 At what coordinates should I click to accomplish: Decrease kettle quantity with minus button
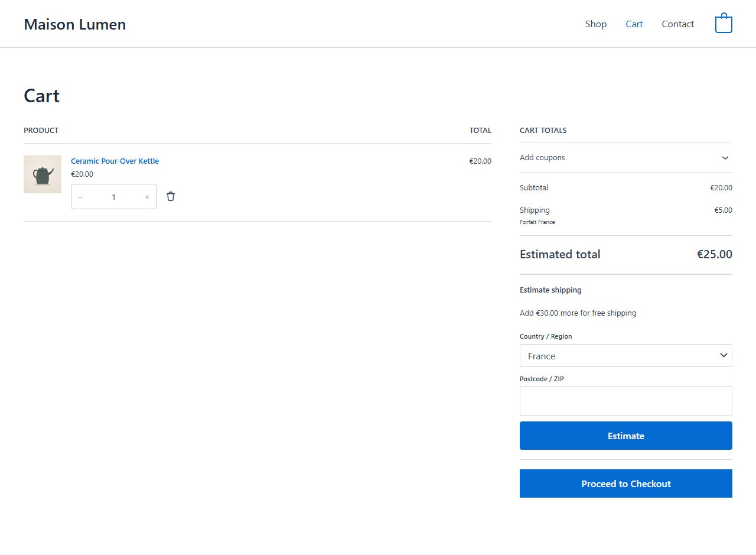coord(80,197)
